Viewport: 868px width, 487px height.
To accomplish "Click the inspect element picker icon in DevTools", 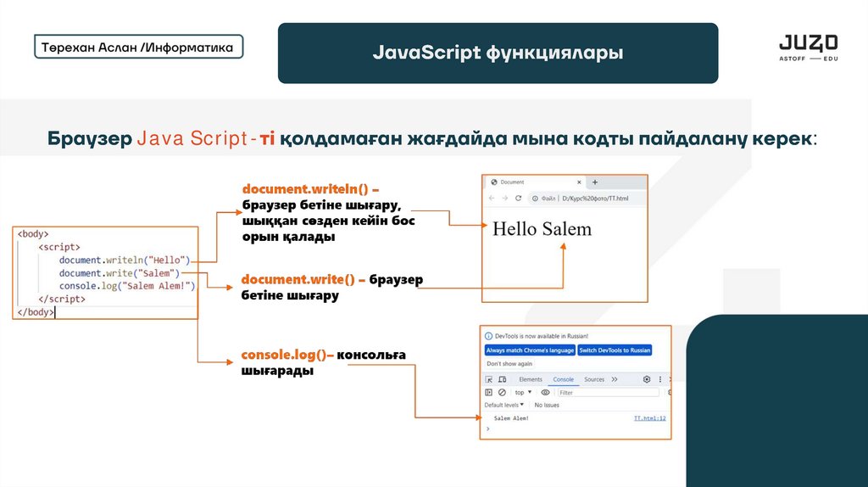I will (x=489, y=379).
